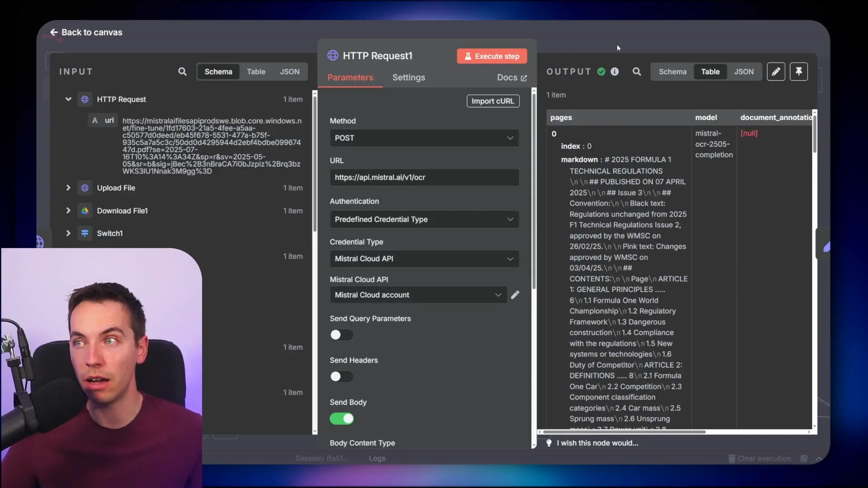Toggle Send Headers switch

pyautogui.click(x=341, y=376)
